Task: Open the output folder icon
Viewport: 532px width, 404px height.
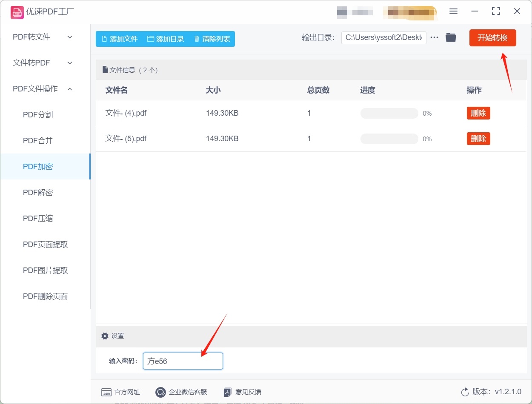Action: pos(451,37)
